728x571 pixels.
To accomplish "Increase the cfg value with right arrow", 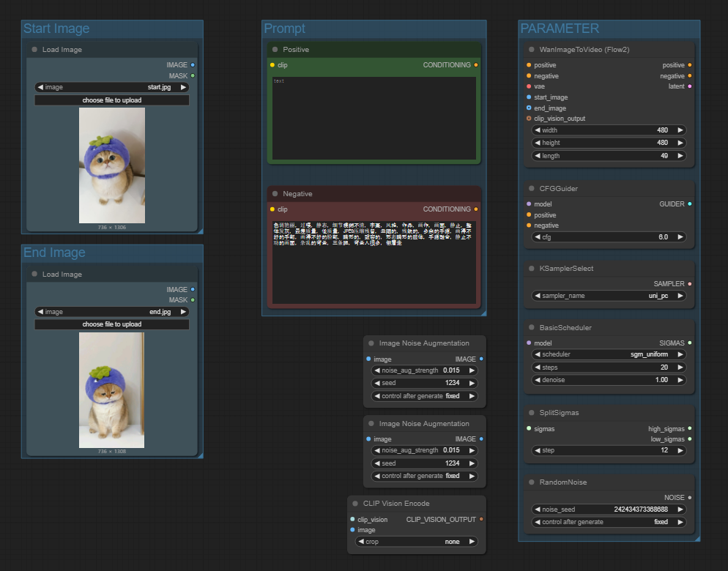I will click(680, 237).
